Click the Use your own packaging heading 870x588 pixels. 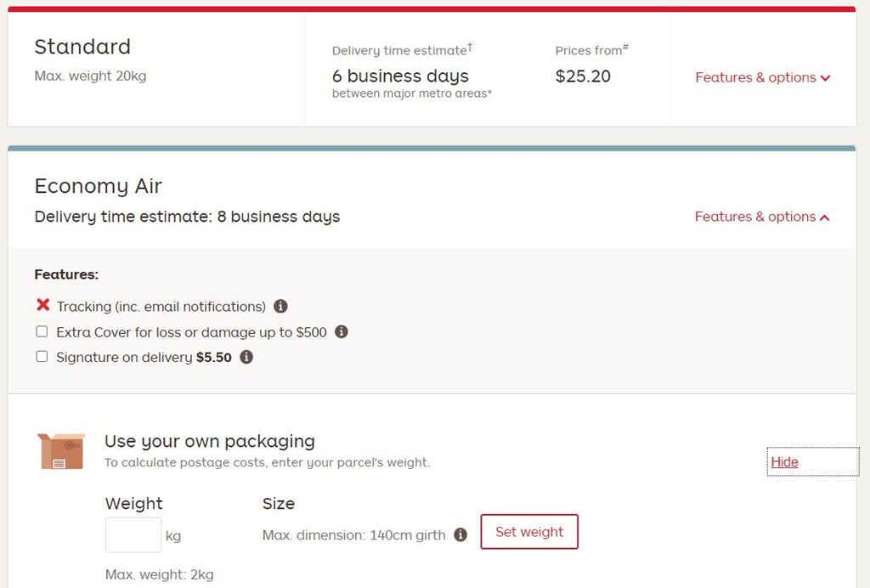(209, 441)
